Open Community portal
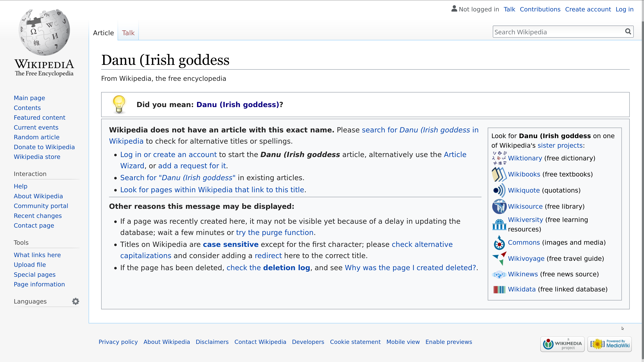 coord(41,206)
